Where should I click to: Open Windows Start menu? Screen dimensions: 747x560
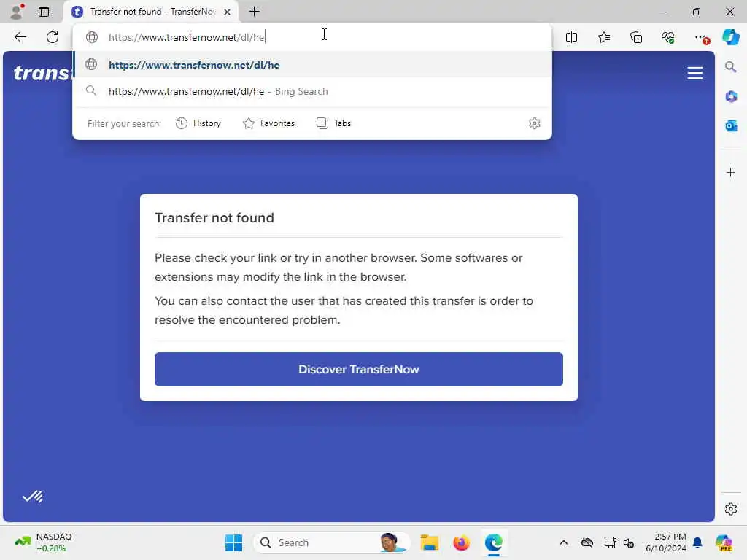(x=233, y=542)
